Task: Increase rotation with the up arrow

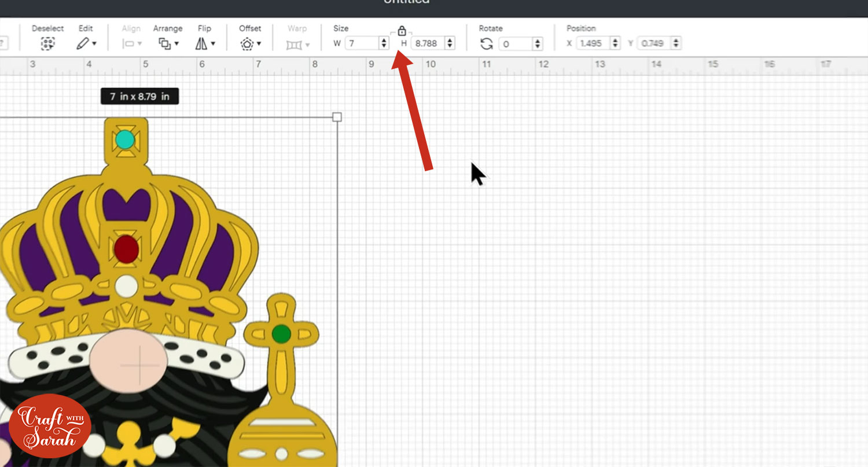Action: point(538,41)
